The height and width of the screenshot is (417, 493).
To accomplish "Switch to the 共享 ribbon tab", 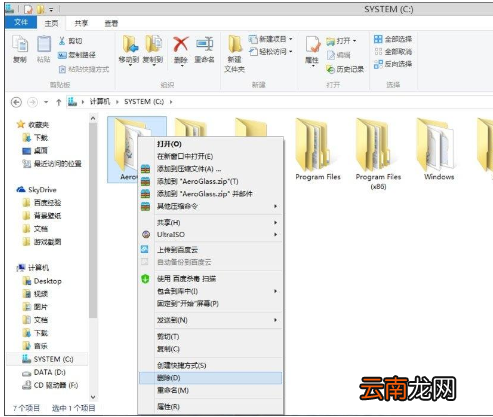I will pyautogui.click(x=81, y=23).
